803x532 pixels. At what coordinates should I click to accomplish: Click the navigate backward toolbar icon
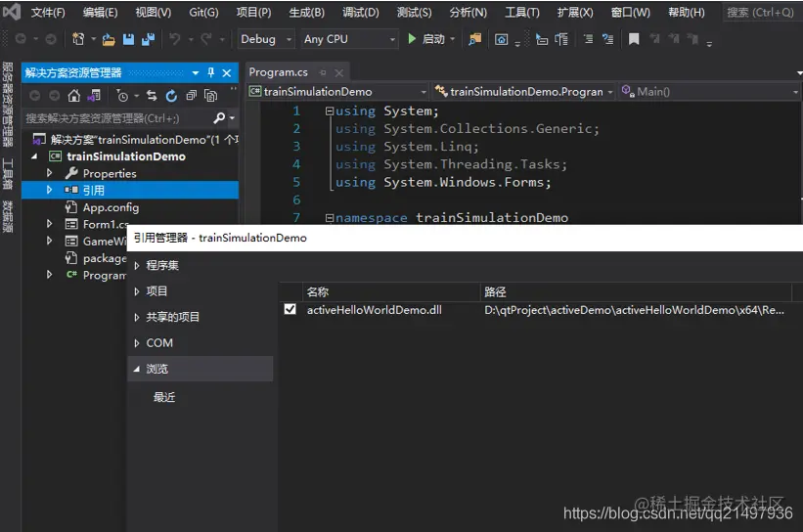[x=21, y=39]
